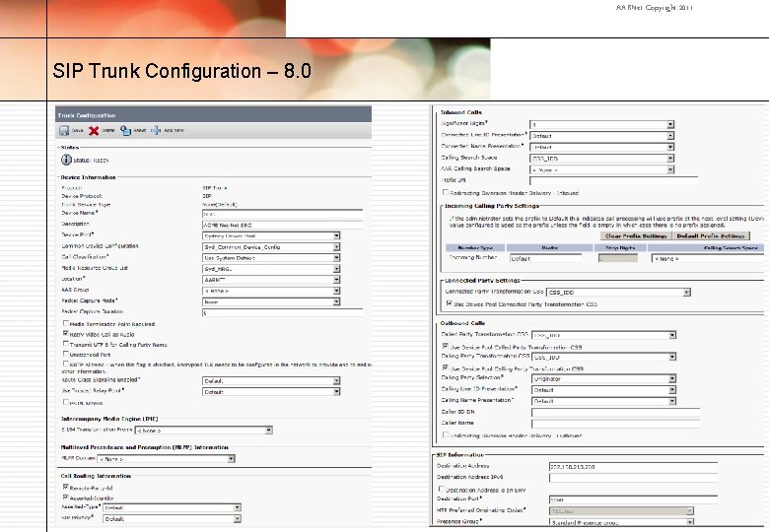Viewport: 769px width, 532px height.
Task: Uncheck the Asserted-Identity checkbox
Action: click(x=66, y=498)
